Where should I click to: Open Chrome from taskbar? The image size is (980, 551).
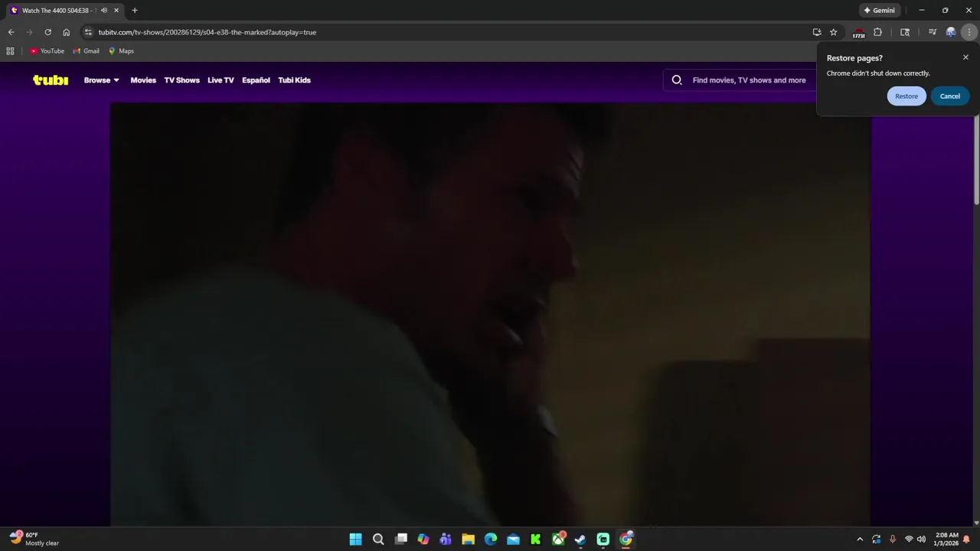click(626, 540)
